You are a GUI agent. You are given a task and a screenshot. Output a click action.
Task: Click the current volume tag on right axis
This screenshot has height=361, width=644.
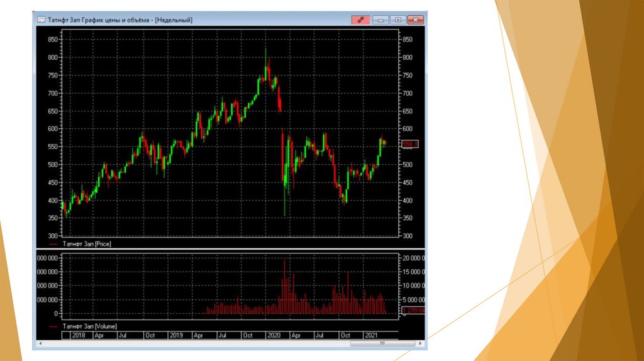414,311
